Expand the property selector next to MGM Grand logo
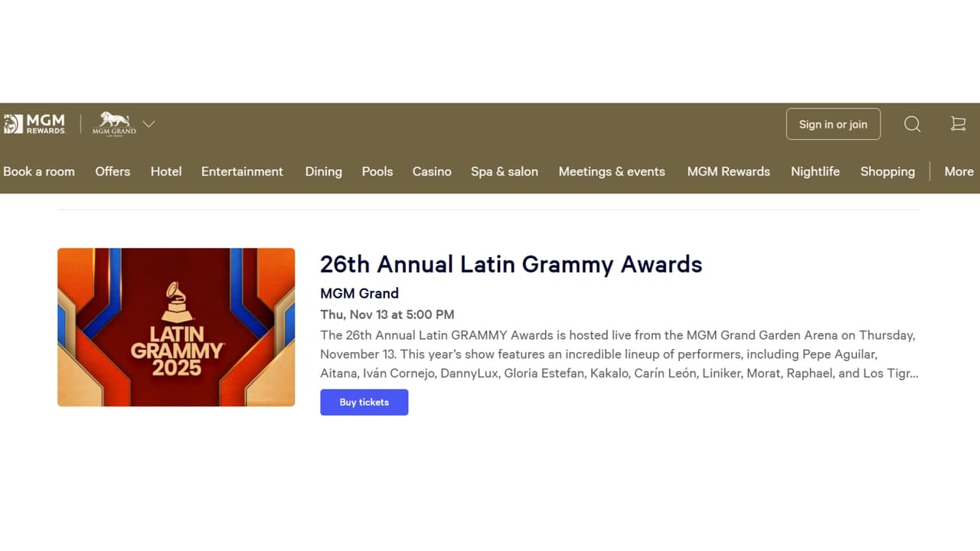The image size is (980, 551). (x=149, y=123)
